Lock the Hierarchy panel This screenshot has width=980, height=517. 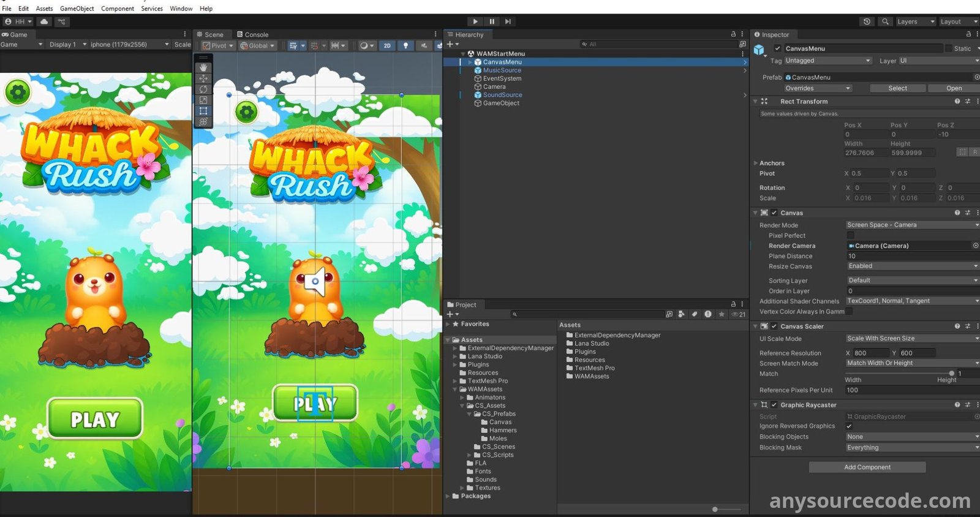pos(733,34)
